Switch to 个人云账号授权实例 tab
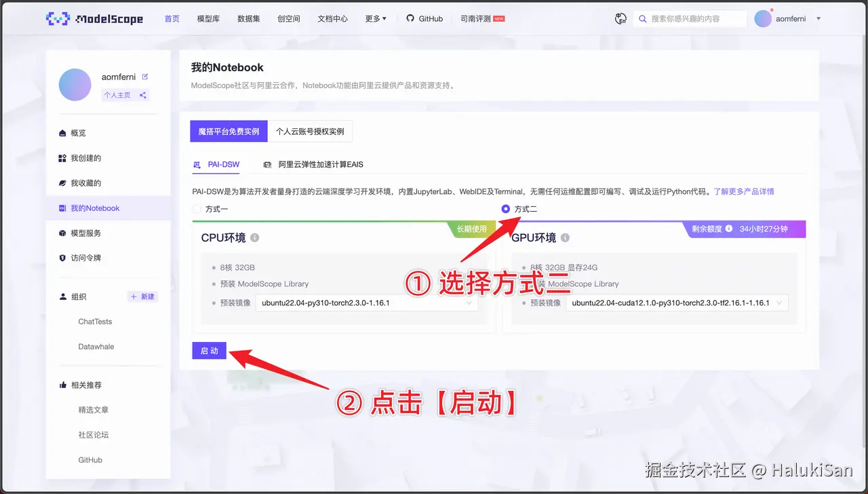 click(310, 132)
